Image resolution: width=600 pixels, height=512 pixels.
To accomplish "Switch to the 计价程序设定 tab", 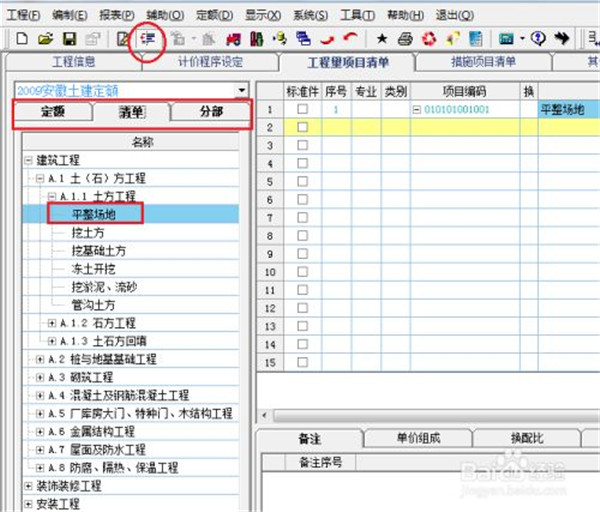I will pyautogui.click(x=210, y=62).
